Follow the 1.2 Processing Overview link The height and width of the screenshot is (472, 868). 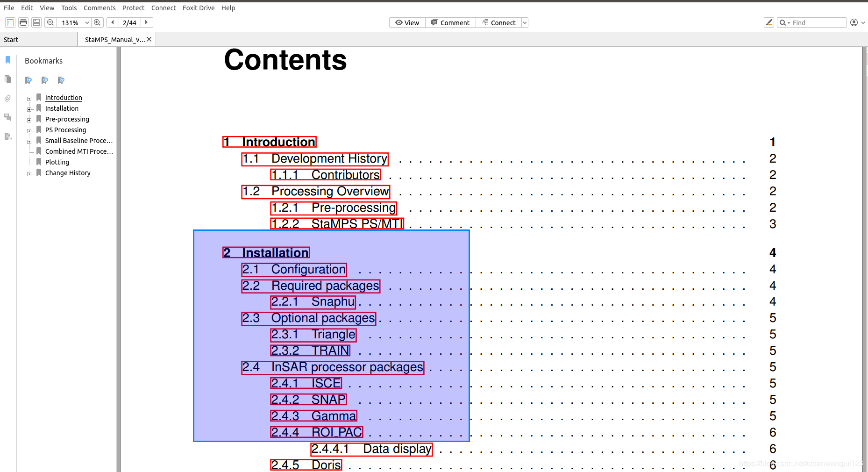tap(316, 192)
